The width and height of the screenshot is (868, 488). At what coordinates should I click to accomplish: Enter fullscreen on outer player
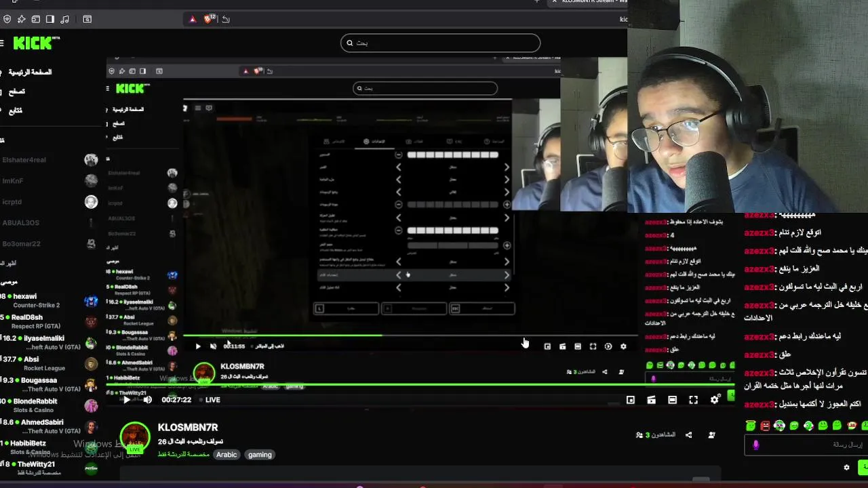(x=694, y=400)
